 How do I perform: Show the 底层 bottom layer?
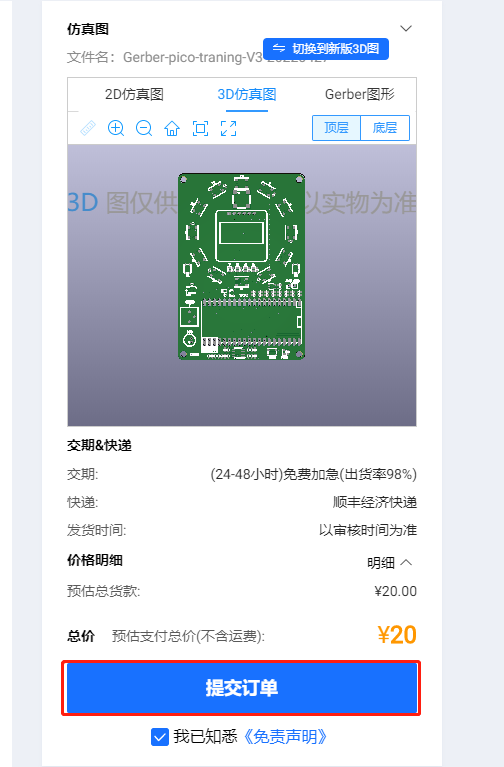[385, 128]
